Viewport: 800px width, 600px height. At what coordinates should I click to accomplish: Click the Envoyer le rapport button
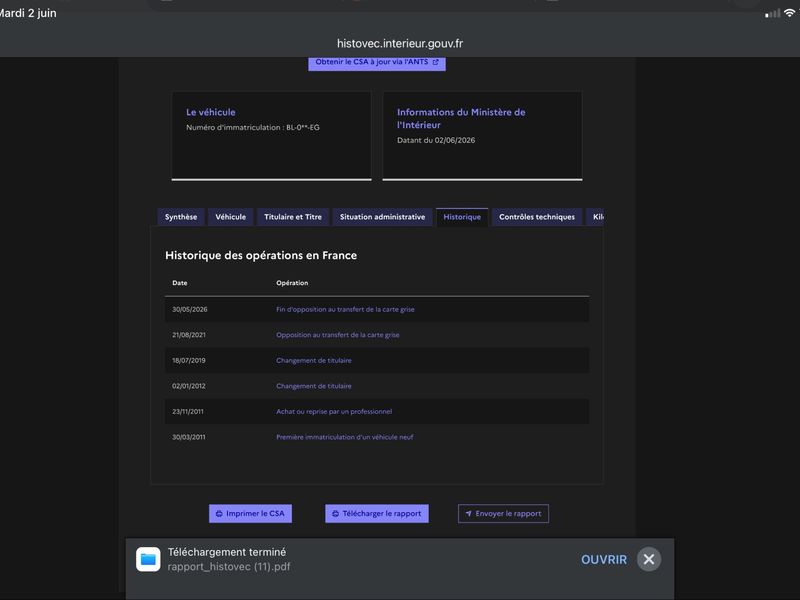tap(503, 513)
